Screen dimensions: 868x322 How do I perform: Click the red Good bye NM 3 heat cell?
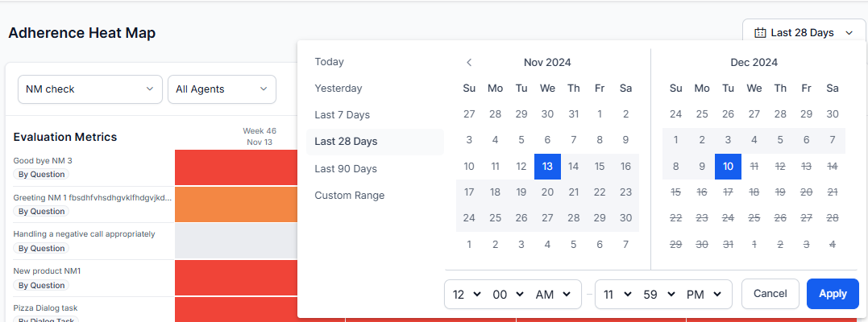tap(235, 167)
